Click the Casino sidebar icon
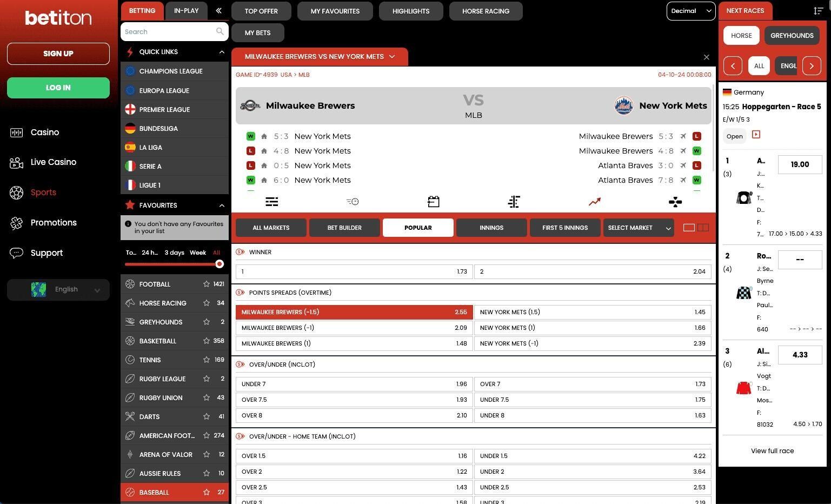The height and width of the screenshot is (504, 831). (17, 132)
